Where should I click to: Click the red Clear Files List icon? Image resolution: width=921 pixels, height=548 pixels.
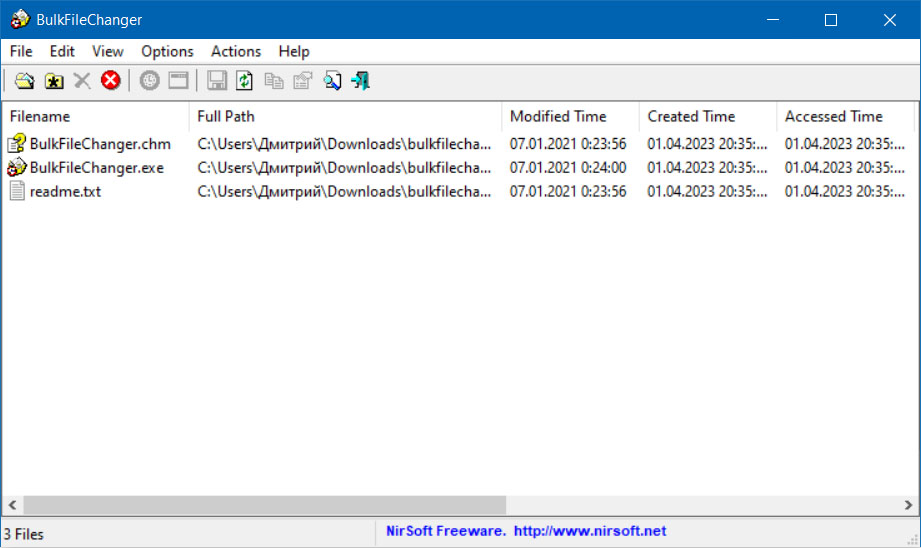110,80
